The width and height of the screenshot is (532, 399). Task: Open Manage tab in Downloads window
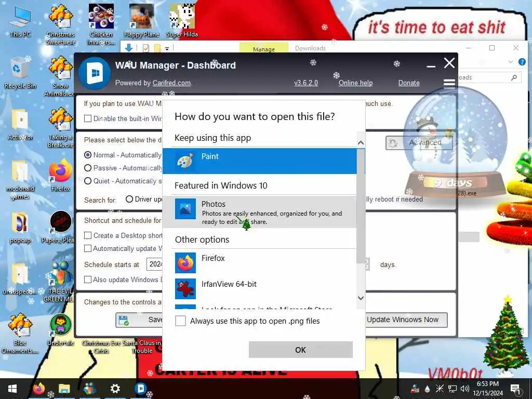point(263,48)
